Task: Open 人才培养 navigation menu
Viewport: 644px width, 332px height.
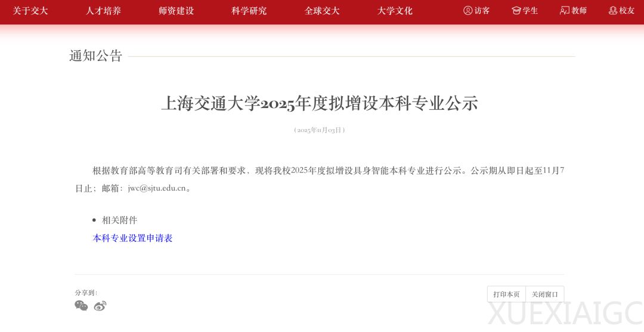Action: (x=104, y=11)
